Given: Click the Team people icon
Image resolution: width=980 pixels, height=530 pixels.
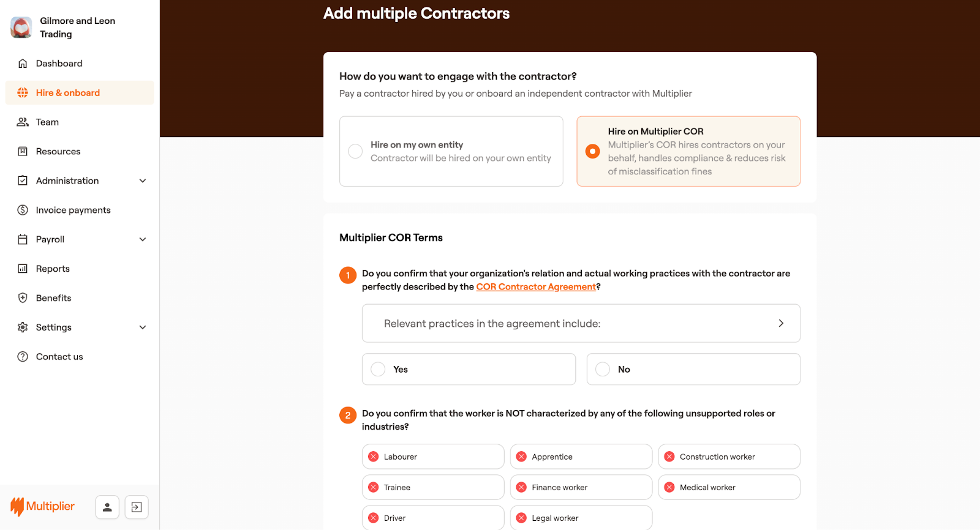Looking at the screenshot, I should click(x=23, y=122).
